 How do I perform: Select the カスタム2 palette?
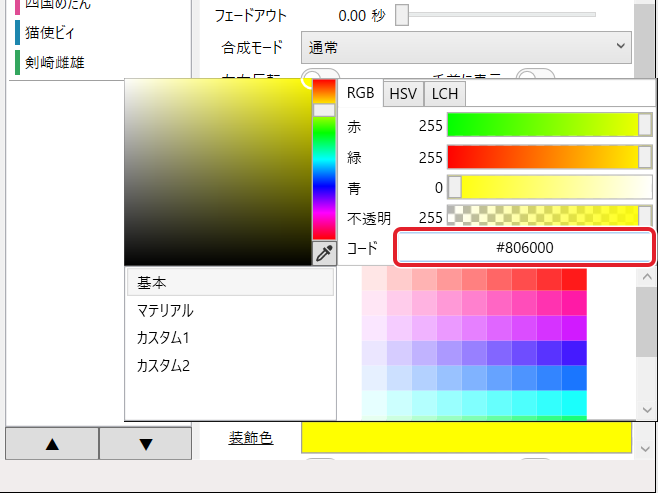(x=230, y=366)
